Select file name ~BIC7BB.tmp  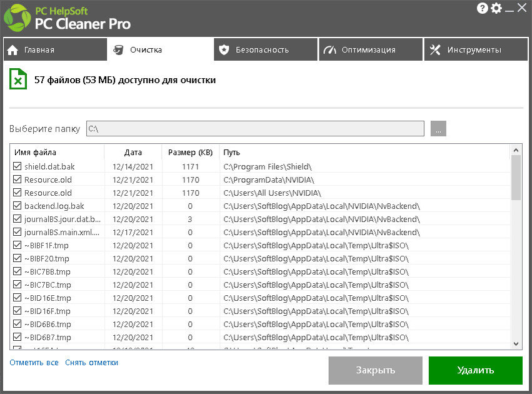click(x=48, y=272)
